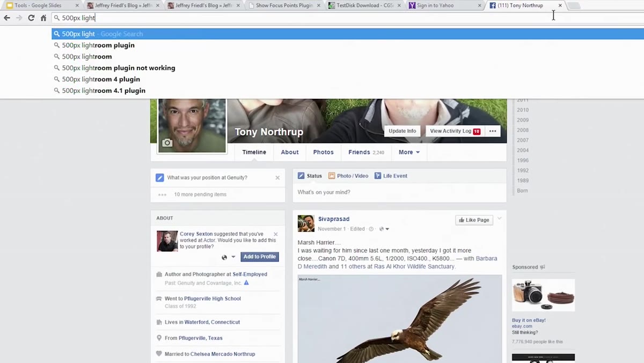Click the browser reload icon
The image size is (644, 363).
pos(31,18)
